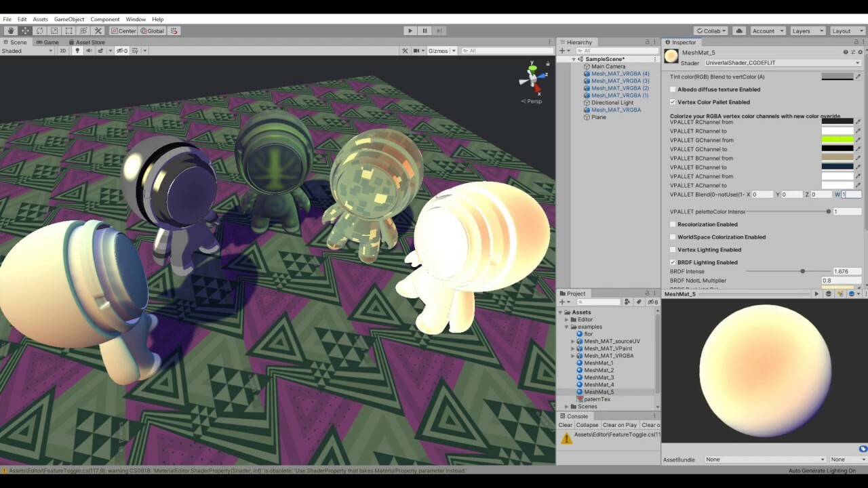Enable Albedo diffuse texture checkbox
Screen dimensions: 868x488
click(673, 89)
